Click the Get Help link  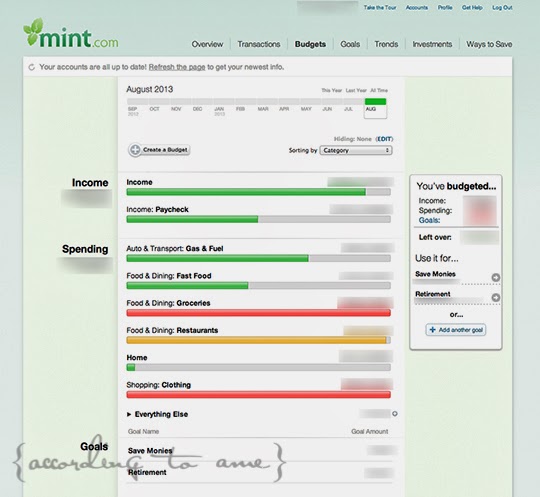(x=472, y=8)
